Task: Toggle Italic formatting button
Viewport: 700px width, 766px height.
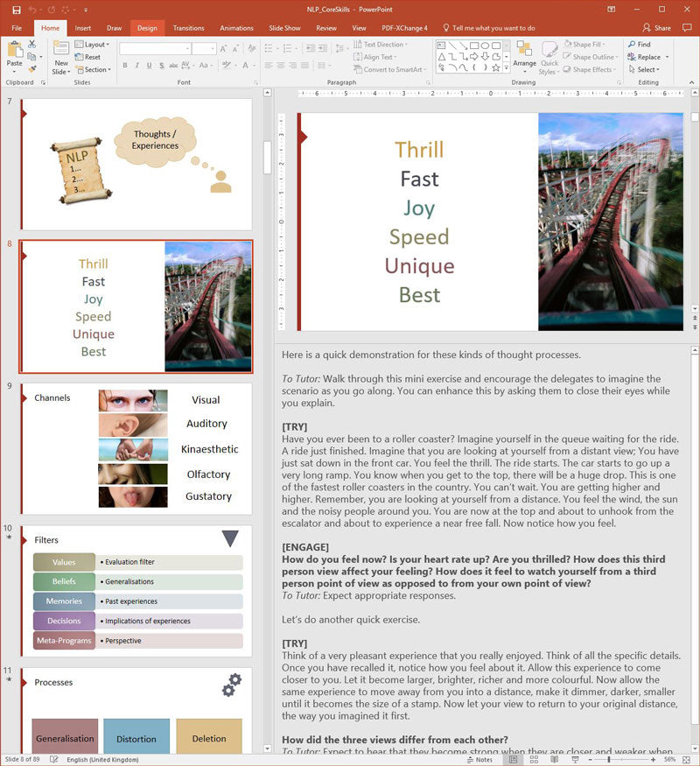Action: 136,65
